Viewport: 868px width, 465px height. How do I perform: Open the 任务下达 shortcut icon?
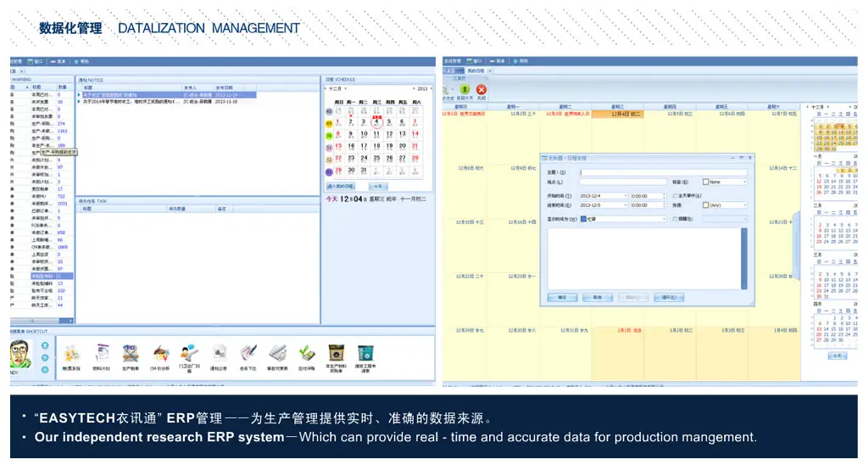(x=248, y=354)
